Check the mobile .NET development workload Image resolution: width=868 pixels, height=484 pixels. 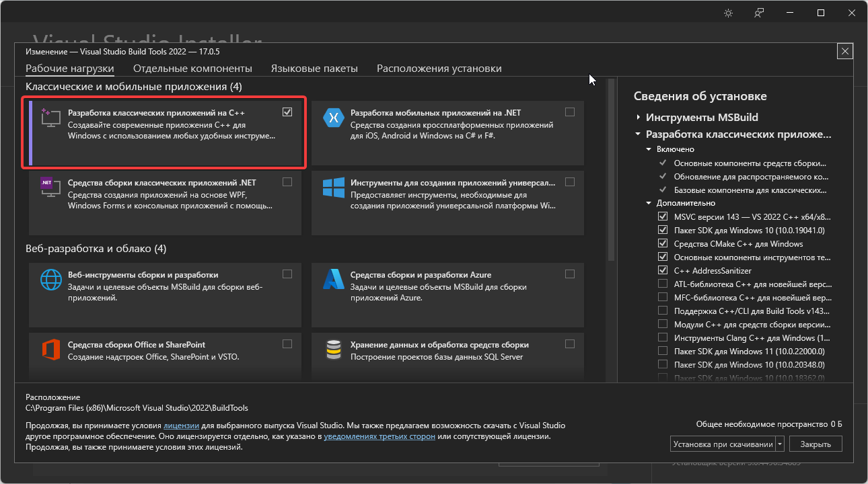pos(570,112)
